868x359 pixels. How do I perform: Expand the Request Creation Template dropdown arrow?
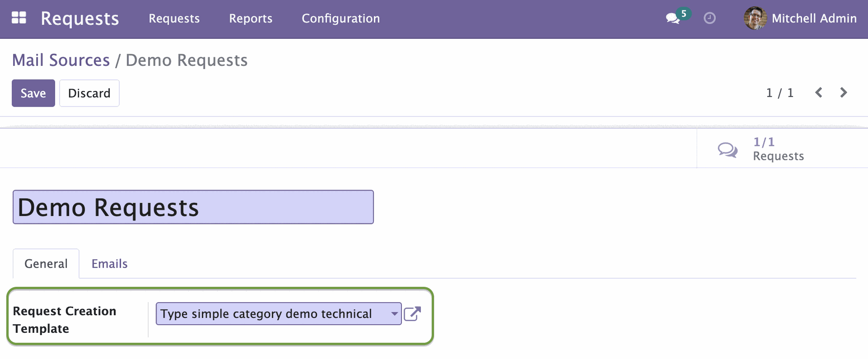coord(394,313)
